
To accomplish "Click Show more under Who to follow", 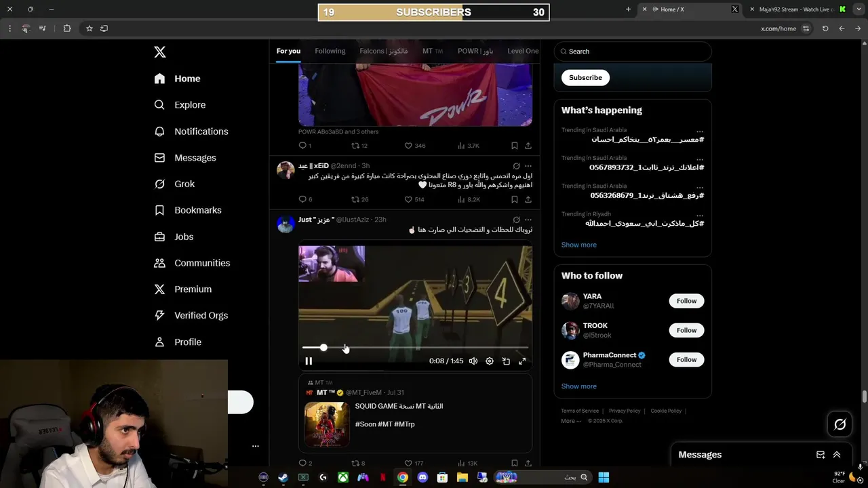I will point(579,386).
